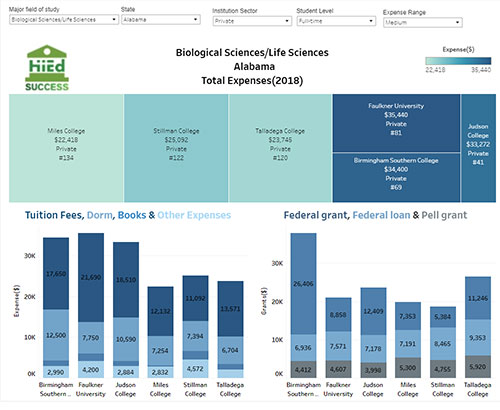This screenshot has width=500, height=410.
Task: Click the 7,191 federal loan segment for Miles
Action: (408, 344)
